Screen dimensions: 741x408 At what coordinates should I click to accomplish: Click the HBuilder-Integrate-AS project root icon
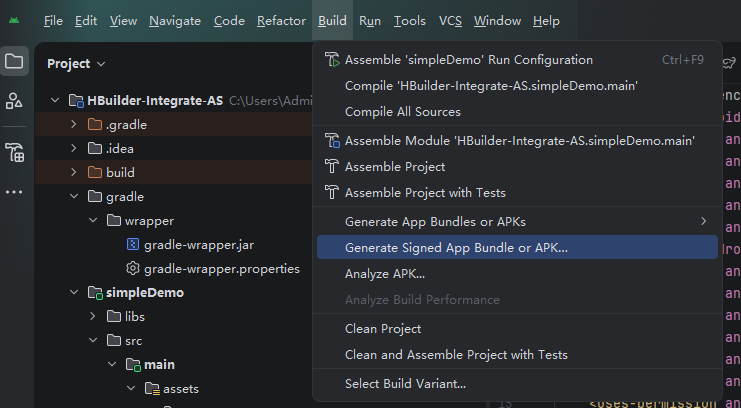tap(76, 101)
